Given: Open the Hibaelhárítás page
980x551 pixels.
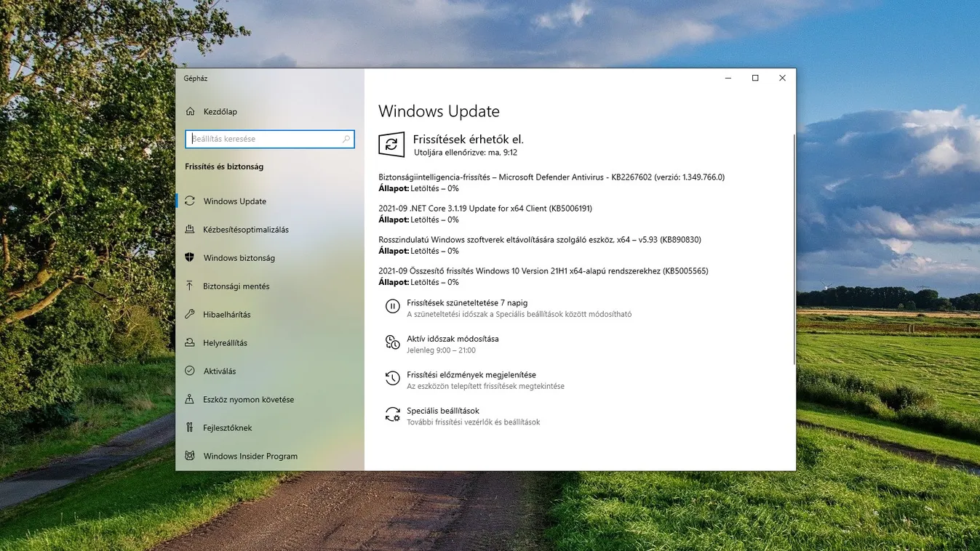Looking at the screenshot, I should click(x=270, y=314).
